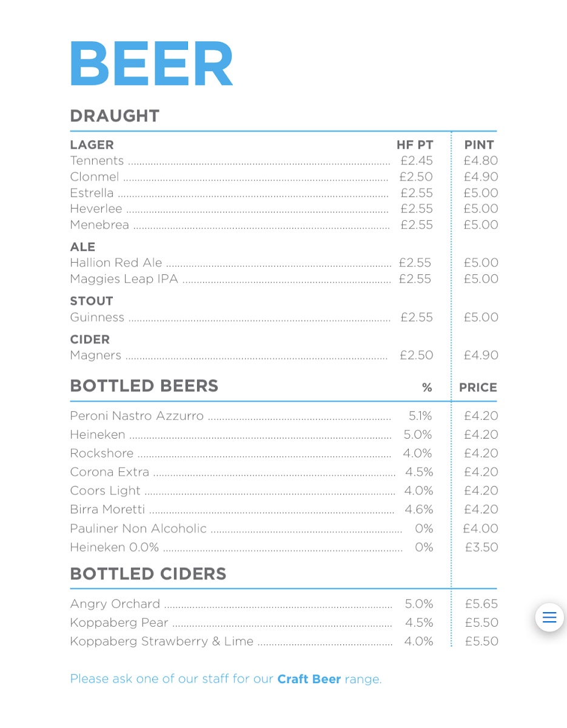Click the HF PT column header
Image resolution: width=567 pixels, height=728 pixels.
[x=415, y=145]
